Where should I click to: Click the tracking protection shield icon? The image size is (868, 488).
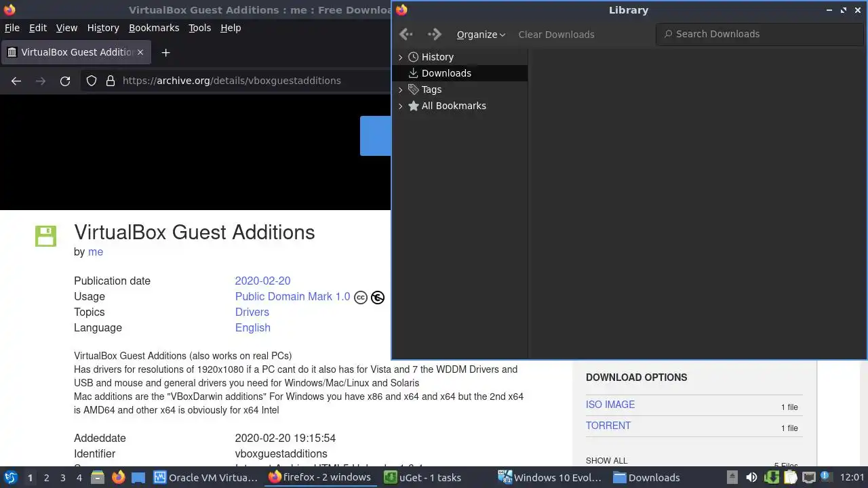92,81
